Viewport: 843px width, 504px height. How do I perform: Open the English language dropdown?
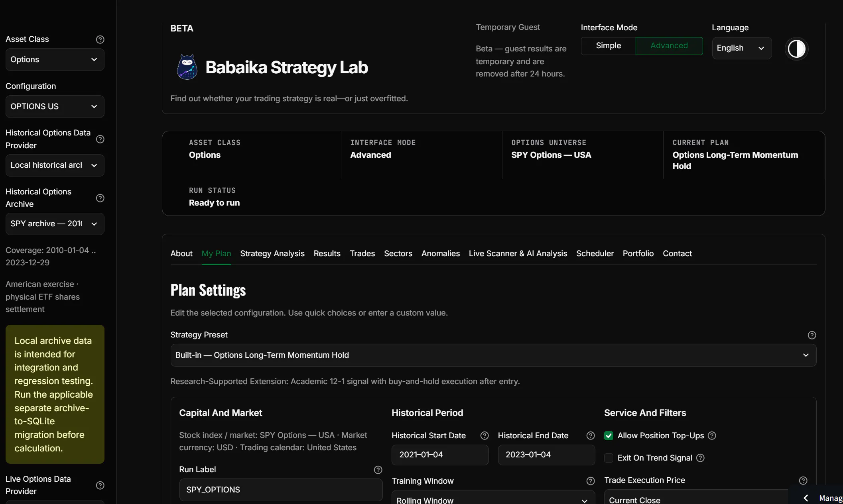tap(742, 48)
